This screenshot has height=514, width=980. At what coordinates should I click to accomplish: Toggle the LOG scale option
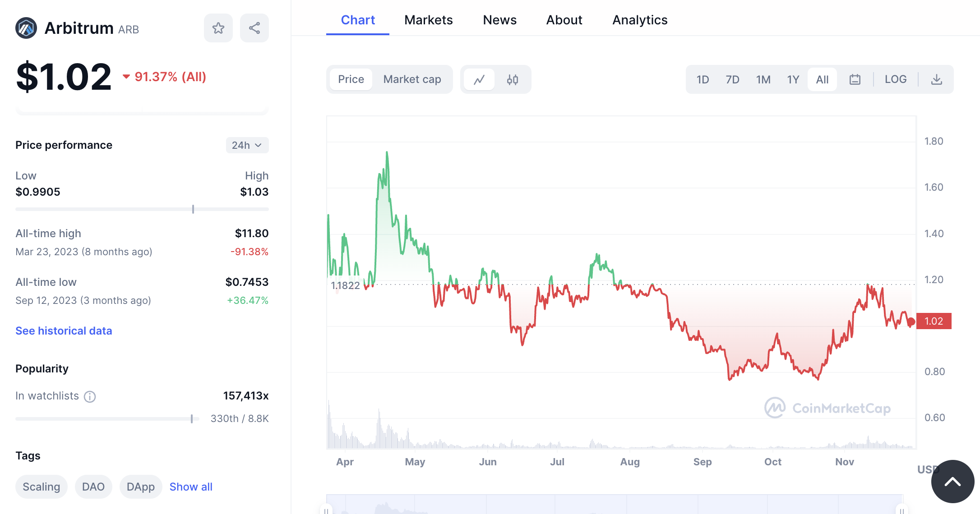896,79
